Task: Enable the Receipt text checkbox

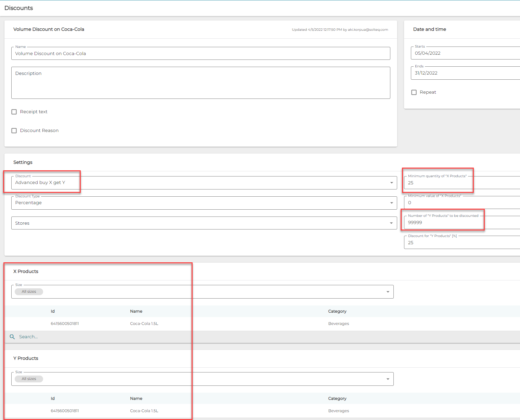Action: point(14,112)
